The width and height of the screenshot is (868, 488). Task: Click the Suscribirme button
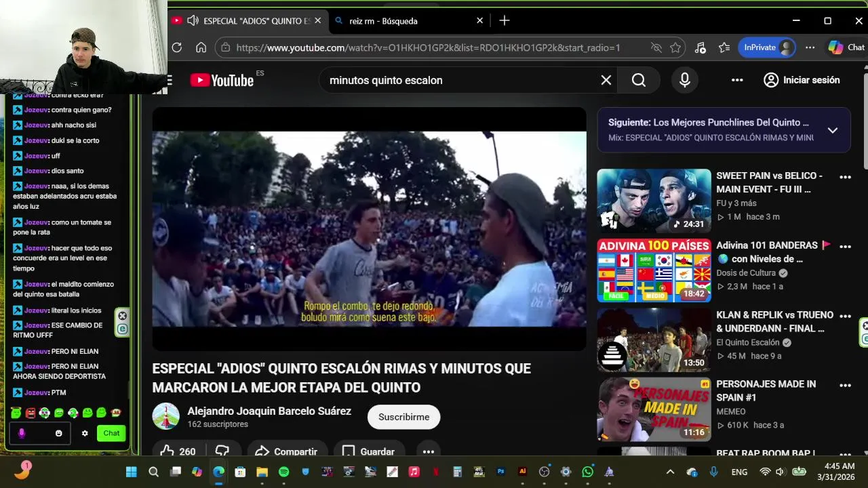(403, 417)
